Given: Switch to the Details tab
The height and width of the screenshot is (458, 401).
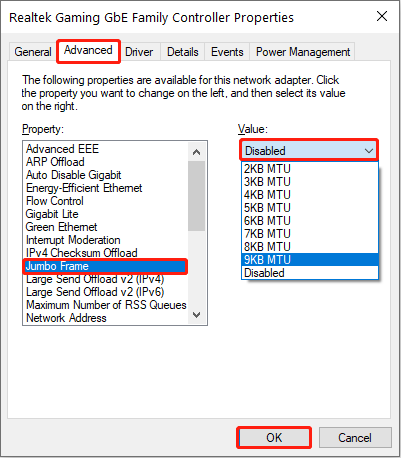Looking at the screenshot, I should tap(183, 52).
